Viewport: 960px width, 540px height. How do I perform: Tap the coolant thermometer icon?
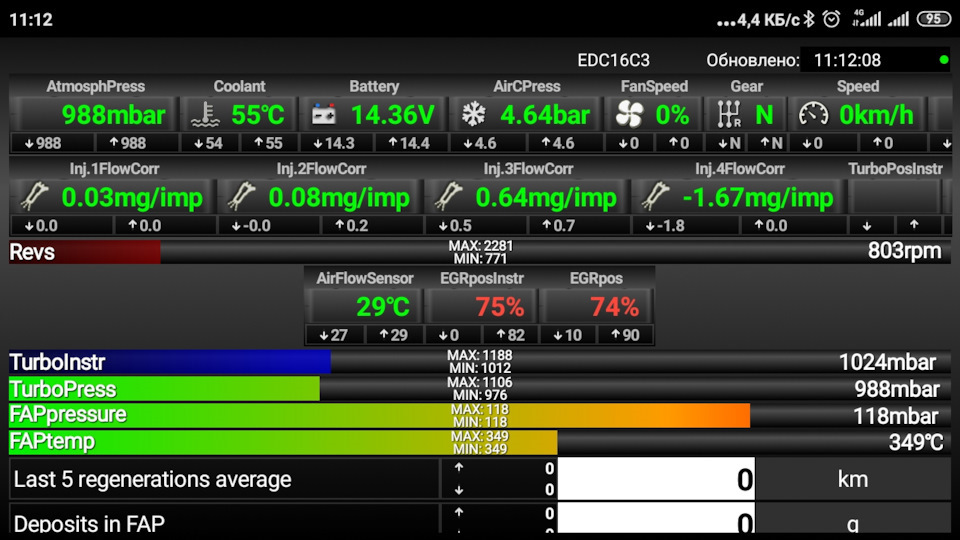(206, 114)
